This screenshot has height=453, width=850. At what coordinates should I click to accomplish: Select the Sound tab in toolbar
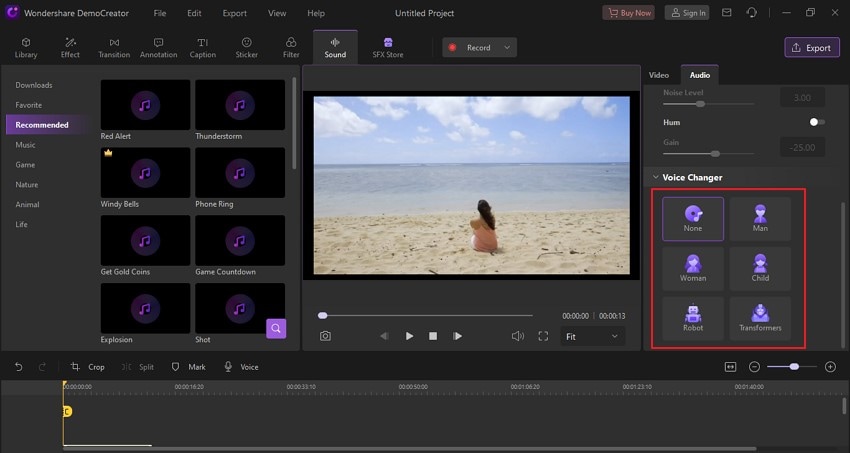[335, 48]
